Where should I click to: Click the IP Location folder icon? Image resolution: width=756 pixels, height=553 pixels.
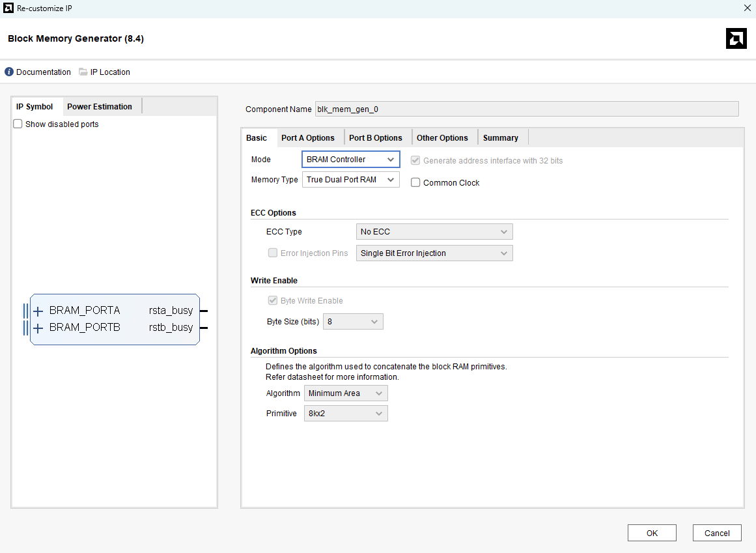(x=83, y=72)
